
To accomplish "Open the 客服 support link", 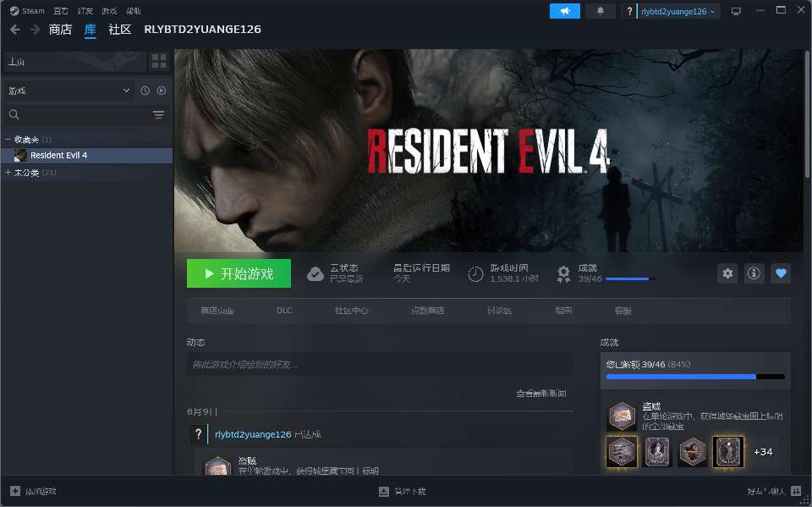I will click(x=623, y=311).
